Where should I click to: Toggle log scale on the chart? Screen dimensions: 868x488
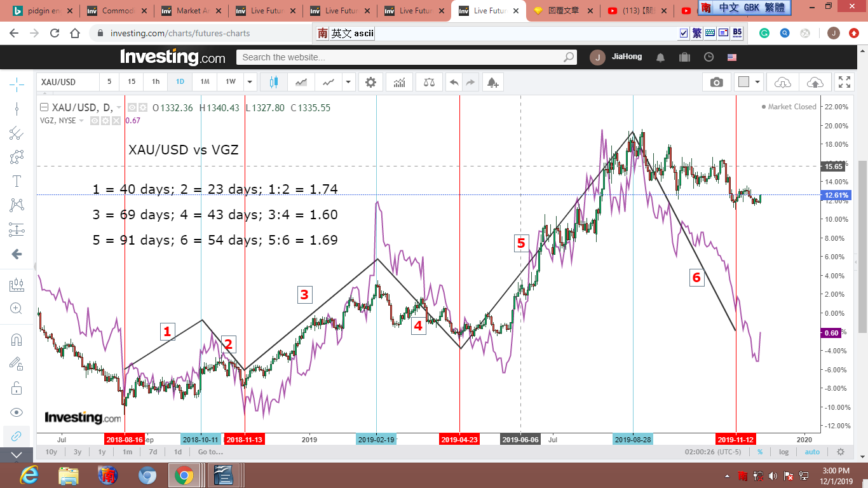783,452
